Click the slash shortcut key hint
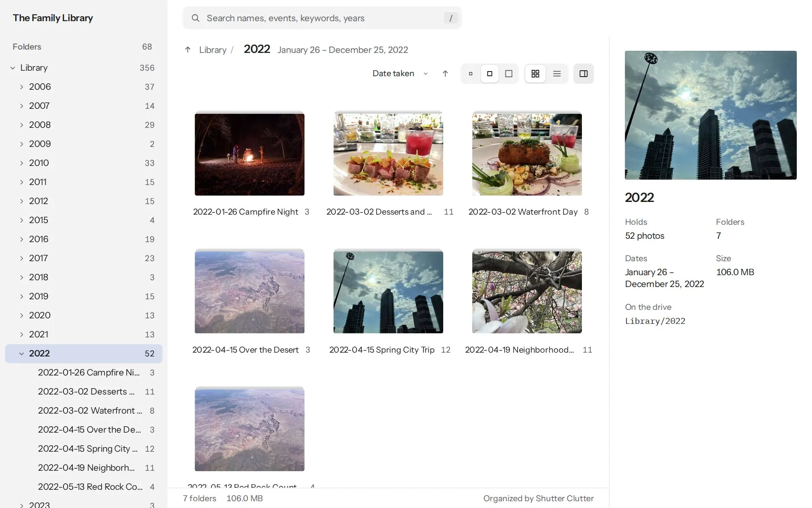Screen dimensions: 812x508 (451, 18)
